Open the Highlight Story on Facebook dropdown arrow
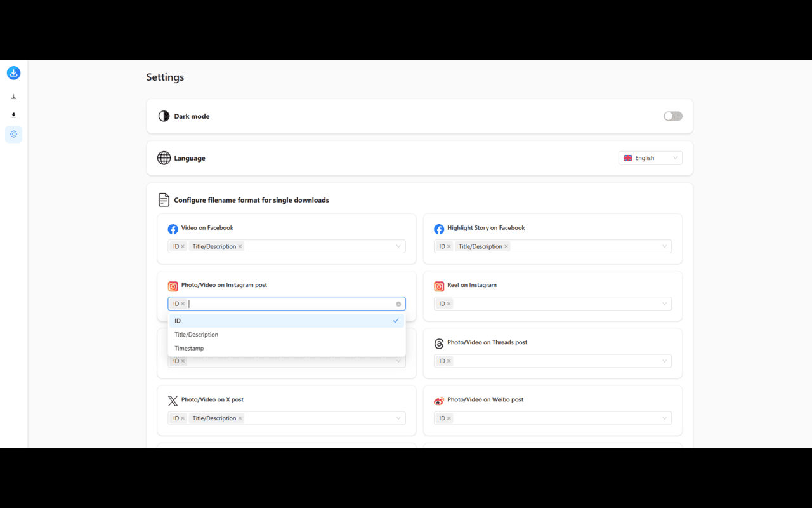 [665, 247]
